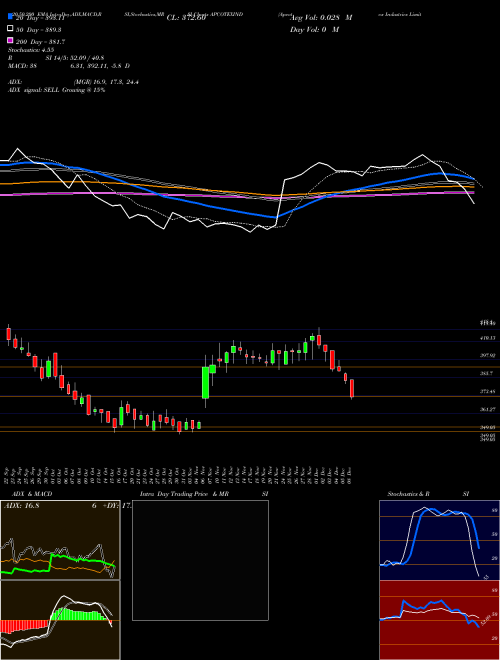This screenshot has height=660, width=500.
Task: Click the Day Vol: 0 M text
Action: (314, 29)
